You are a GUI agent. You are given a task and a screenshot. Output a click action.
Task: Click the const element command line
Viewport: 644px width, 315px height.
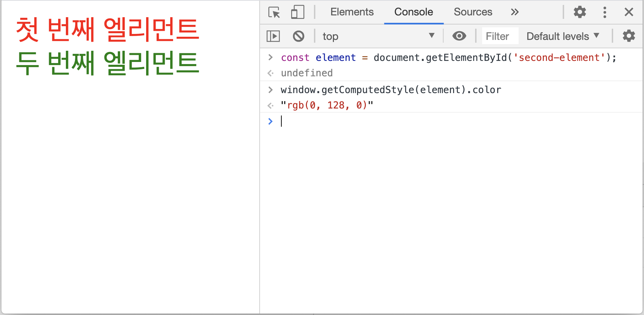(x=448, y=57)
